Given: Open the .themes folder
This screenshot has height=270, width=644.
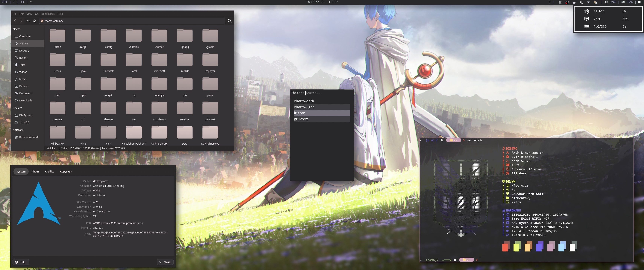Looking at the screenshot, I should click(x=108, y=111).
